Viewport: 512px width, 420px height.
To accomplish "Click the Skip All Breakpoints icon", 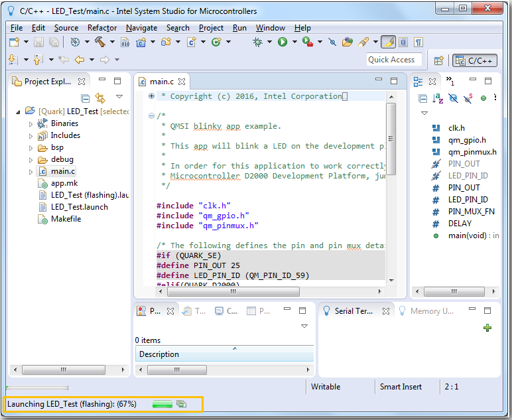I will tap(332, 42).
